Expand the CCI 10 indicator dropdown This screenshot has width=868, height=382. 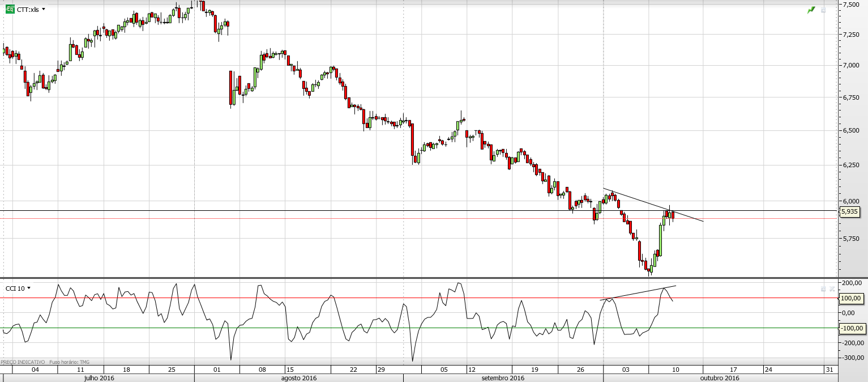coord(29,288)
